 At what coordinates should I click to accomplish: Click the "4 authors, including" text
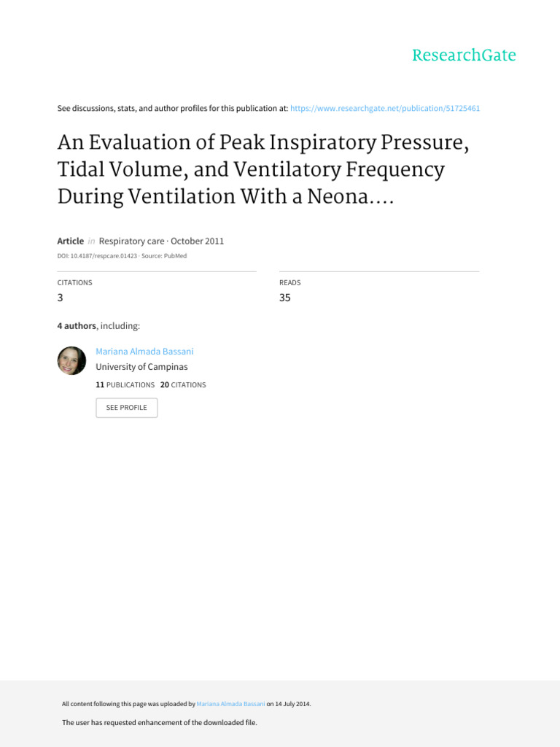click(98, 326)
